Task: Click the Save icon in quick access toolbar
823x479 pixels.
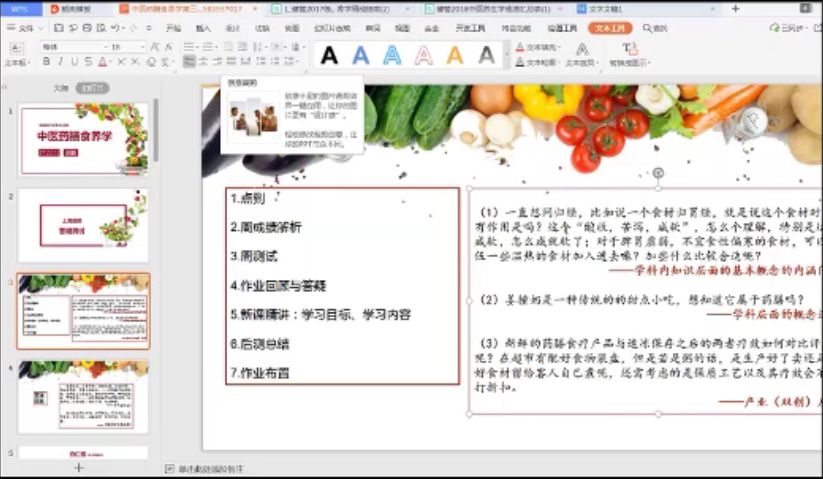Action: pyautogui.click(x=59, y=28)
